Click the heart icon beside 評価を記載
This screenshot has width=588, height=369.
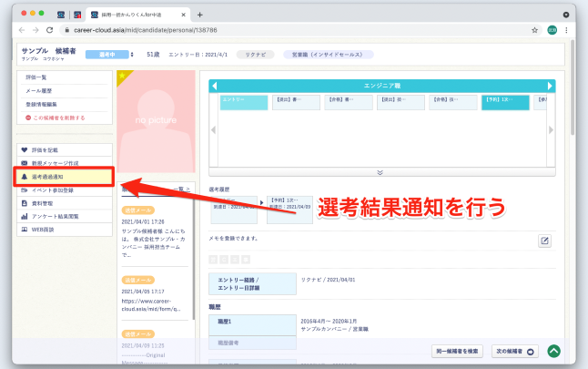24,150
